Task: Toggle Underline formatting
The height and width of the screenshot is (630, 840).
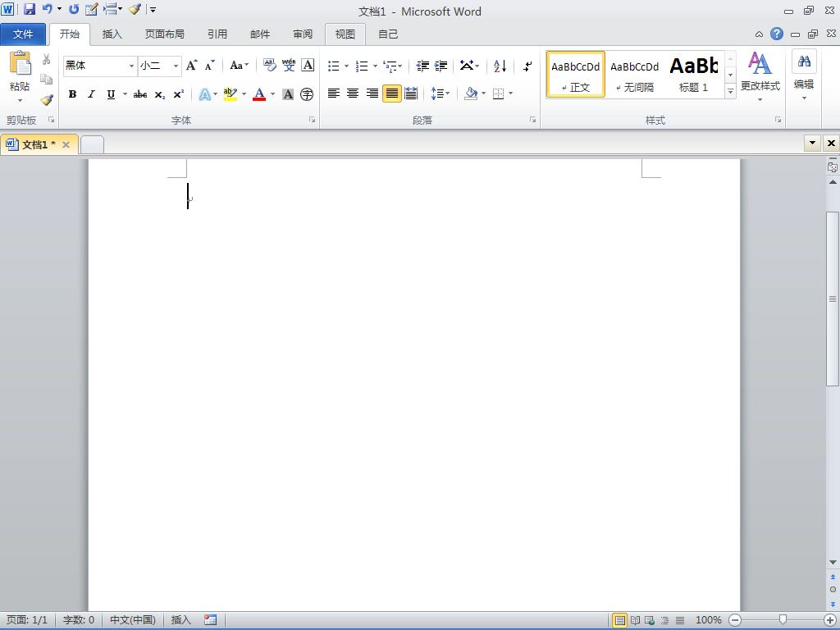Action: pos(111,94)
